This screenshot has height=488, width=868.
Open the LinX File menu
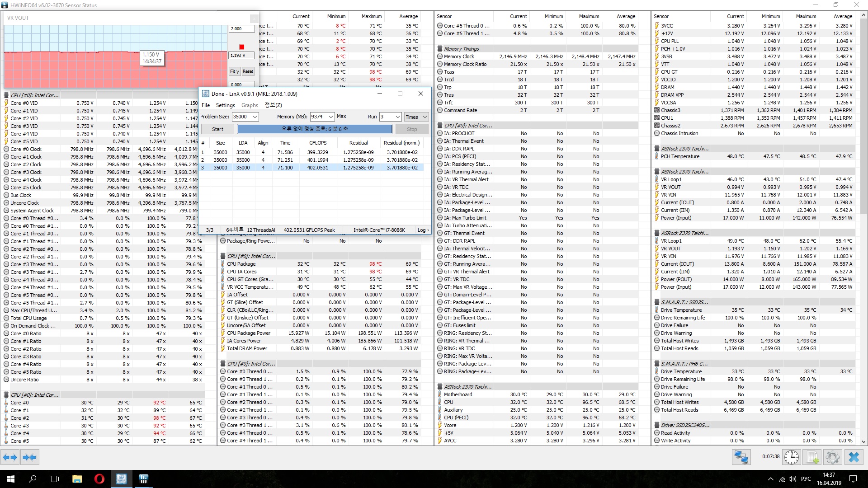(206, 105)
